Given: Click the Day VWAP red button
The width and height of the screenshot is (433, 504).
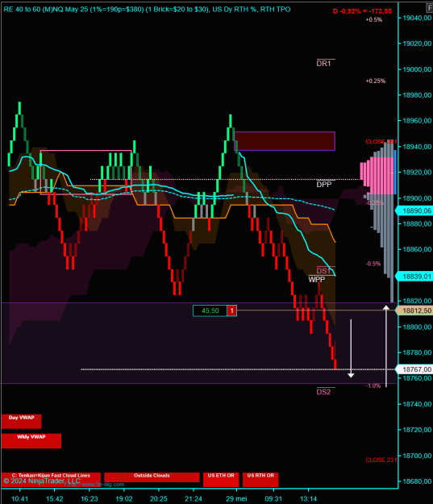Looking at the screenshot, I should (21, 422).
